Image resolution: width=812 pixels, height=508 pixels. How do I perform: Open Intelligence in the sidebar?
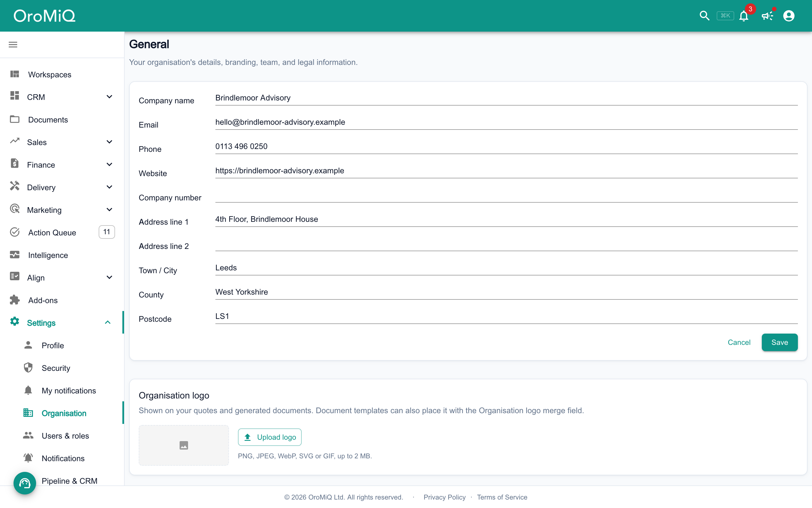62,255
